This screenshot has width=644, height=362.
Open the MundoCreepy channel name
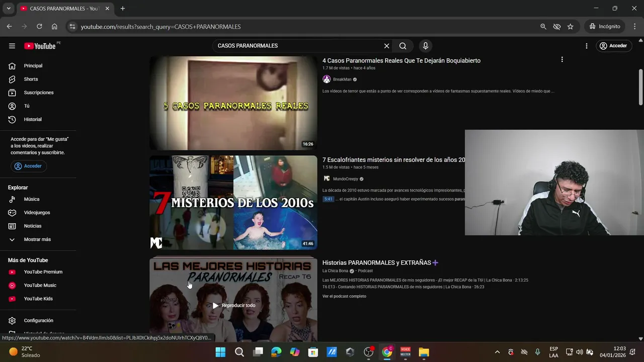pyautogui.click(x=346, y=179)
